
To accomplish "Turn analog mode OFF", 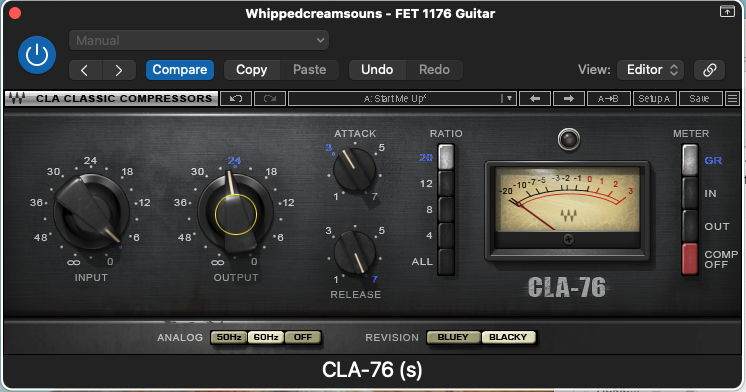I will tap(303, 337).
